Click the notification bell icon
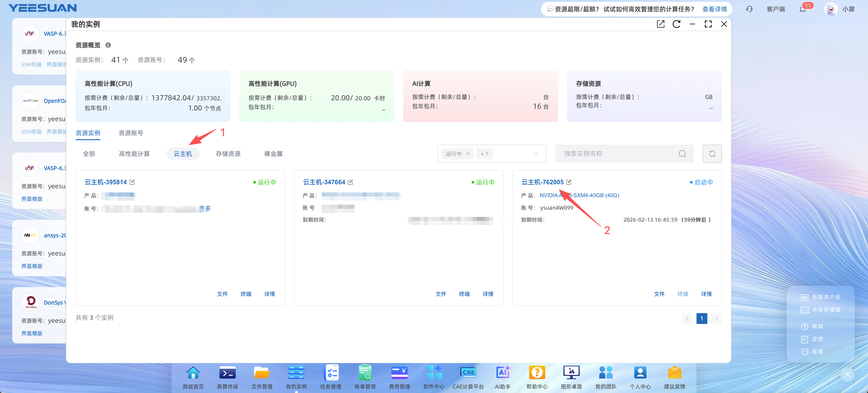This screenshot has width=868, height=393. point(802,9)
